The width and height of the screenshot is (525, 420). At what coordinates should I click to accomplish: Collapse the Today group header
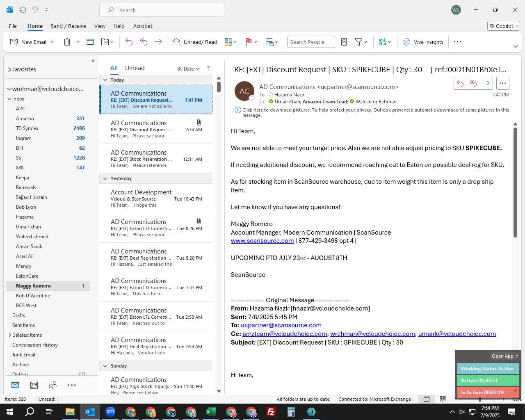click(105, 80)
